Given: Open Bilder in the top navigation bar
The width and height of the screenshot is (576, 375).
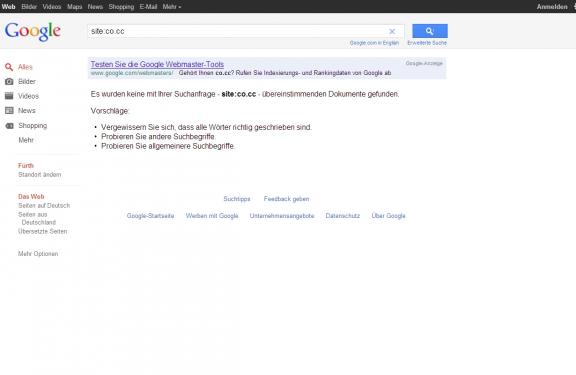Looking at the screenshot, I should click(29, 7).
